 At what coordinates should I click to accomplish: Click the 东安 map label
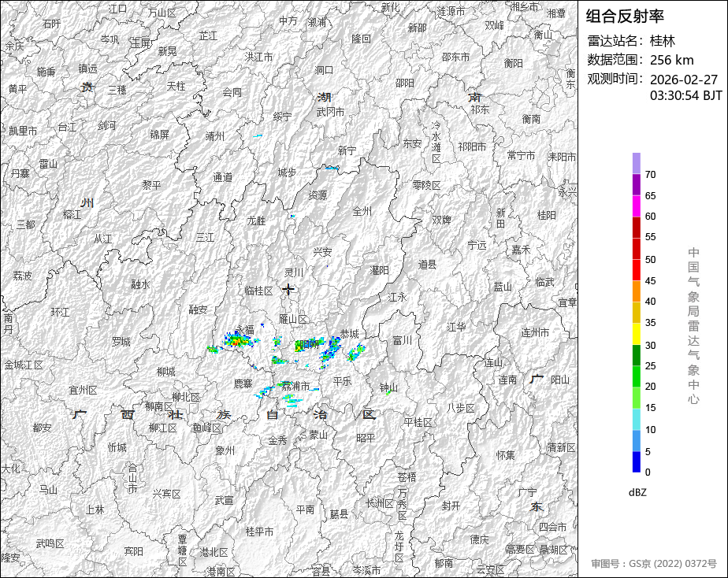[x=412, y=144]
